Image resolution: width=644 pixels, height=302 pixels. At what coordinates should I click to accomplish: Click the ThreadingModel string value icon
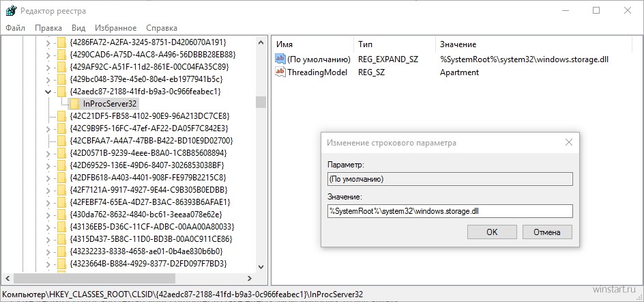click(280, 72)
